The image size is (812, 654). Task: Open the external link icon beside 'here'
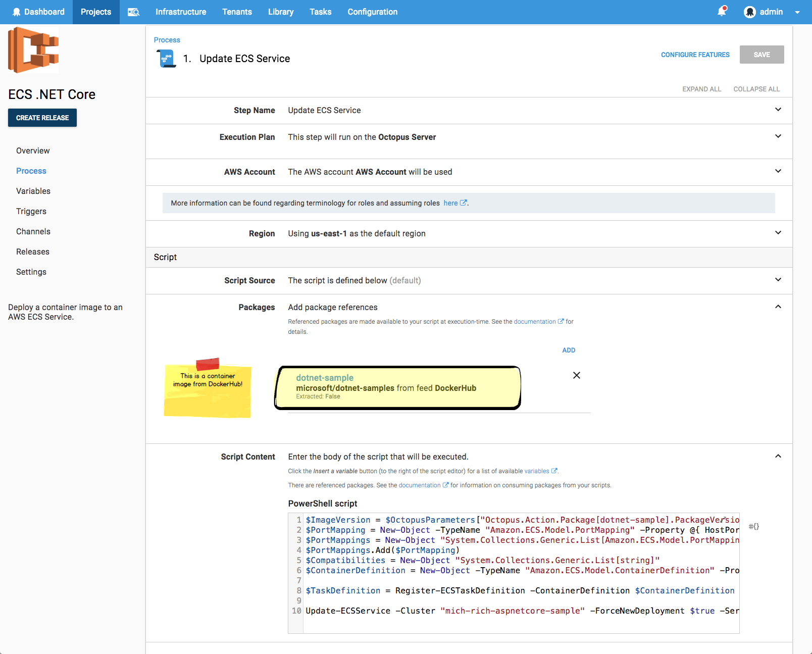click(464, 203)
